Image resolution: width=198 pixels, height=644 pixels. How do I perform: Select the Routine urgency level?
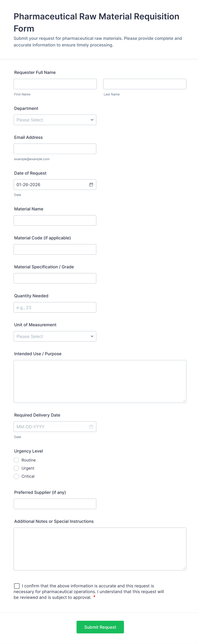pos(17,460)
